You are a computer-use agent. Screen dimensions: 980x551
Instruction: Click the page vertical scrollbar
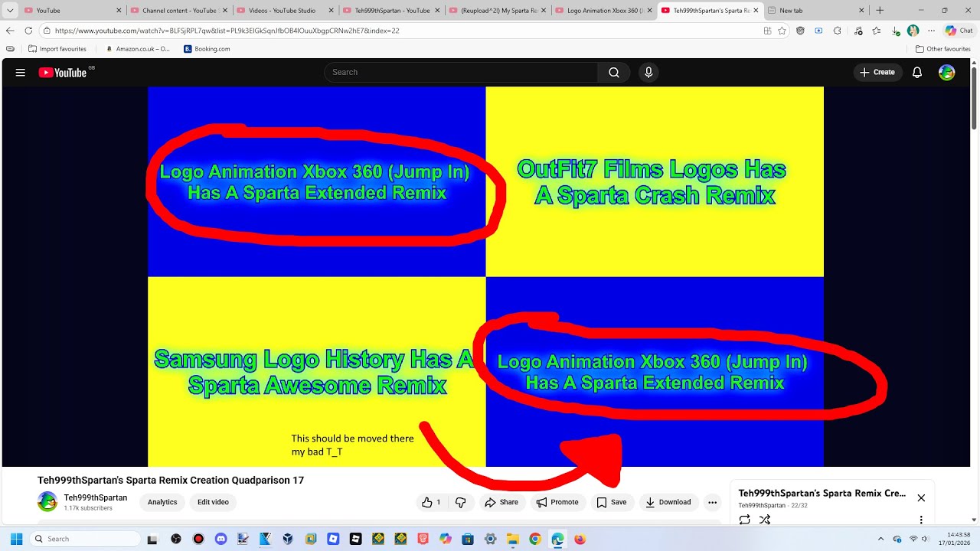(974, 98)
